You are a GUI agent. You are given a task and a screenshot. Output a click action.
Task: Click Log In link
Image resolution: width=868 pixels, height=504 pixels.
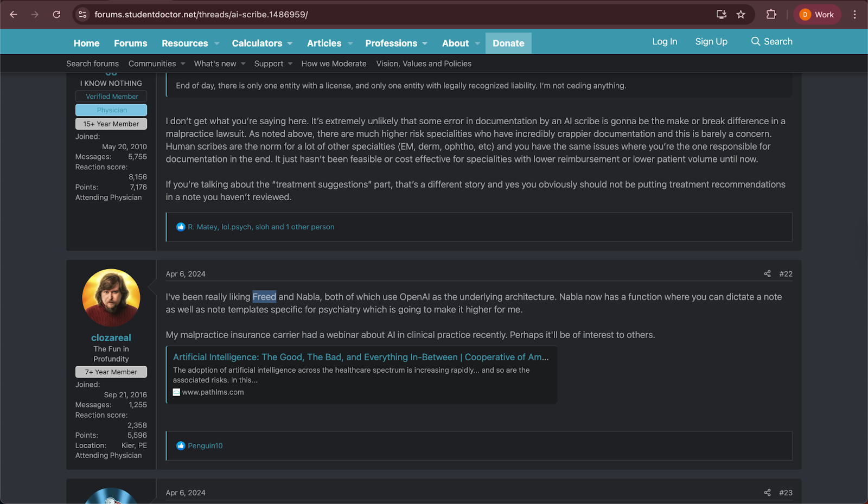pos(665,42)
